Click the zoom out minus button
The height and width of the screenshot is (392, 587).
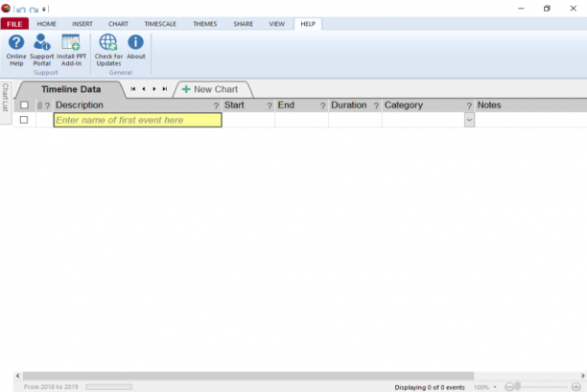tap(508, 387)
